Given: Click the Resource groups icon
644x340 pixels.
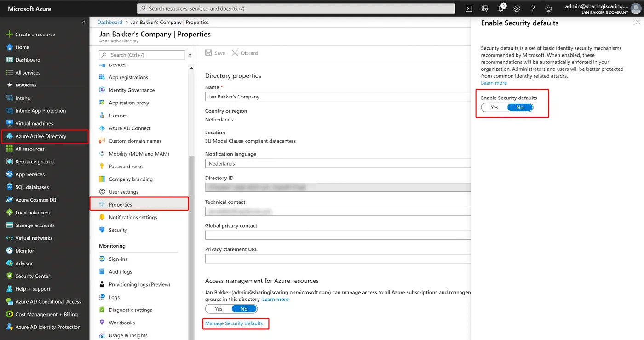Looking at the screenshot, I should pyautogui.click(x=9, y=161).
